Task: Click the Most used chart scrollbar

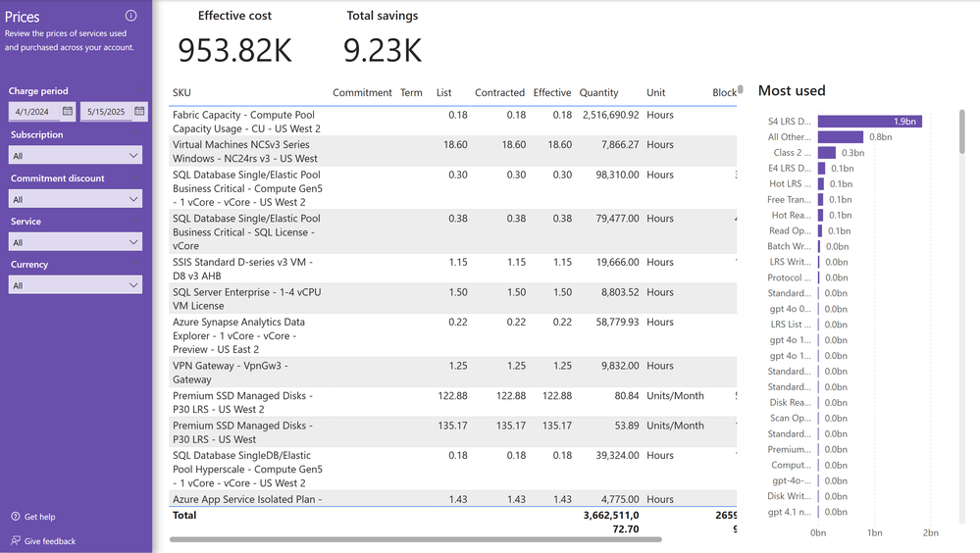Action: [962, 131]
